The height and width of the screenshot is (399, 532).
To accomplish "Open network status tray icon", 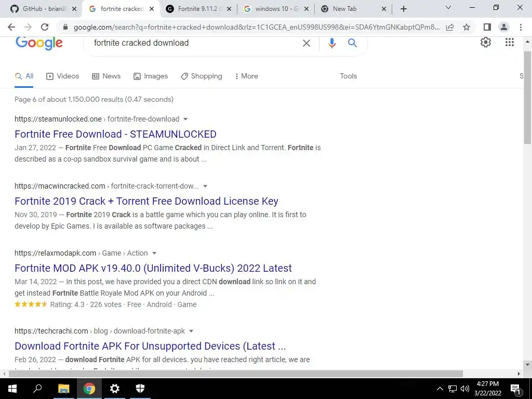I will tap(453, 389).
